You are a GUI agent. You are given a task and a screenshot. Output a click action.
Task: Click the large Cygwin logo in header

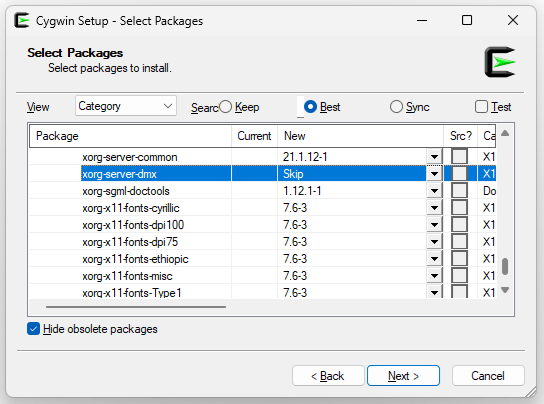point(500,62)
